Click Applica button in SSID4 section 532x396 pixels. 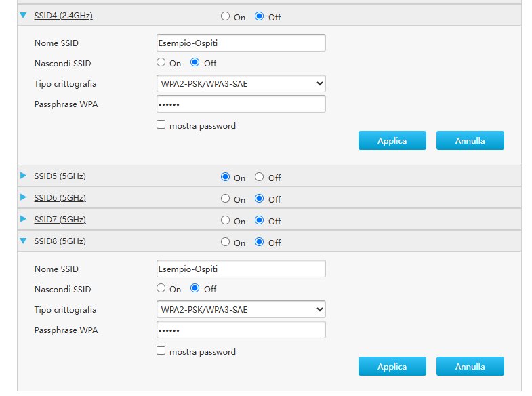[392, 140]
